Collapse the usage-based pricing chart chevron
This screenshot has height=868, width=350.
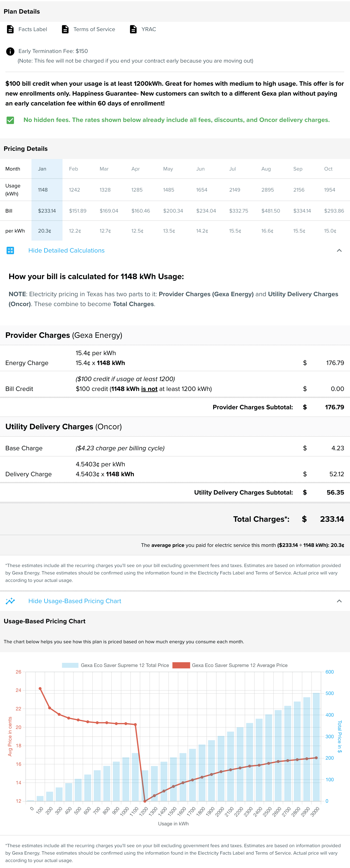tap(339, 601)
